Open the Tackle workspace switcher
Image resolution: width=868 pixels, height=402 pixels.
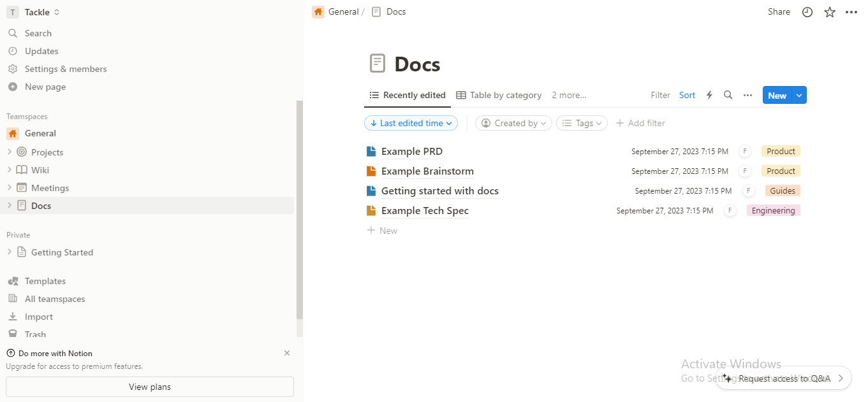pos(34,12)
